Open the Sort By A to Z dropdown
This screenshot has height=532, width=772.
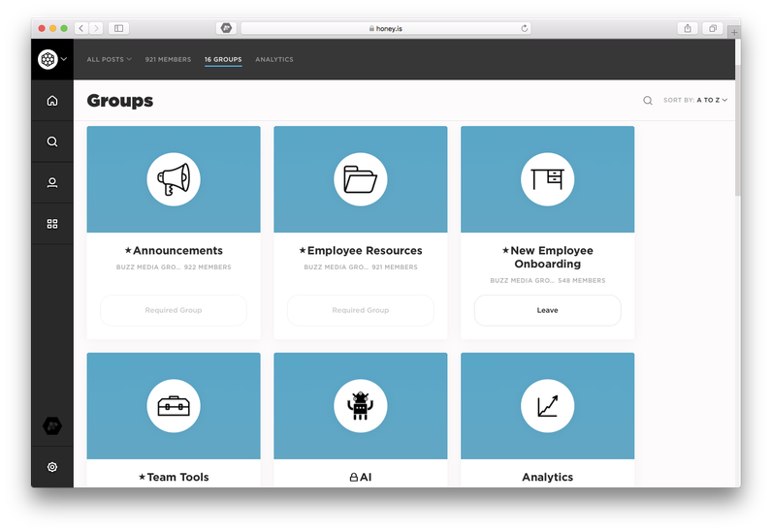695,100
